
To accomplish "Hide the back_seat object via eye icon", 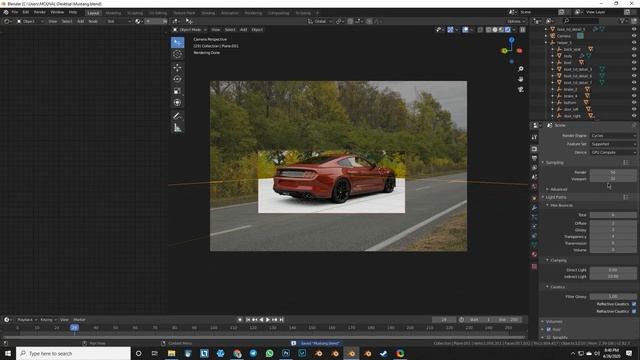I will pos(634,49).
